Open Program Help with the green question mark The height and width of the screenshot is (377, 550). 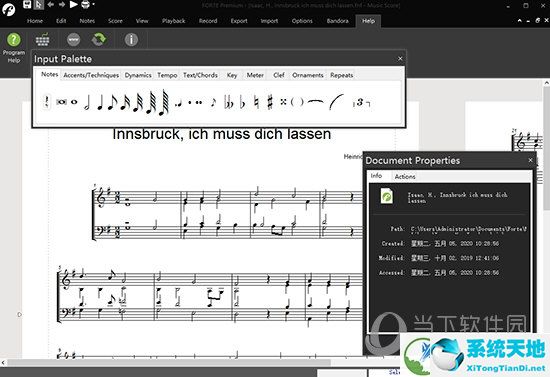coord(14,47)
